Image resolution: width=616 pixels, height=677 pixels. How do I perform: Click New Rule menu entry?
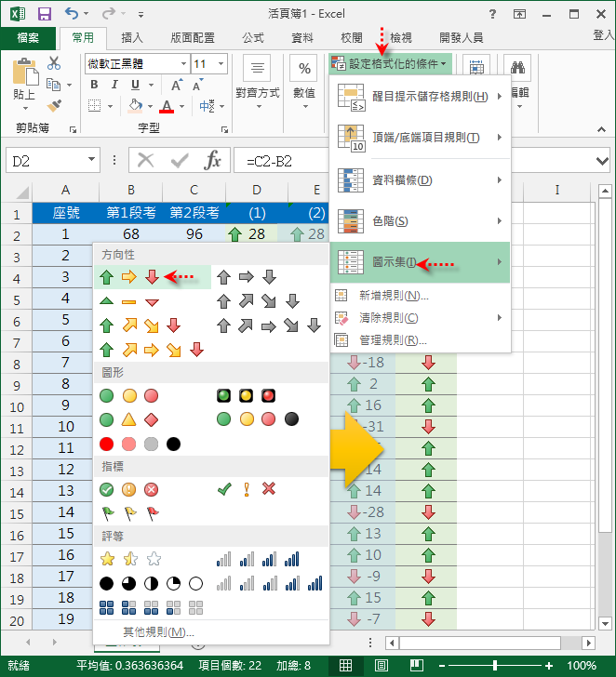click(421, 296)
